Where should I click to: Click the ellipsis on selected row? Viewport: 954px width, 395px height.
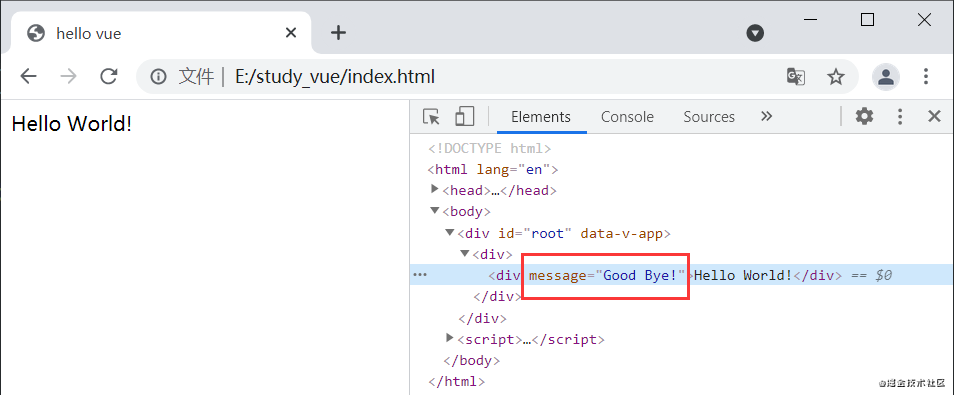[420, 274]
